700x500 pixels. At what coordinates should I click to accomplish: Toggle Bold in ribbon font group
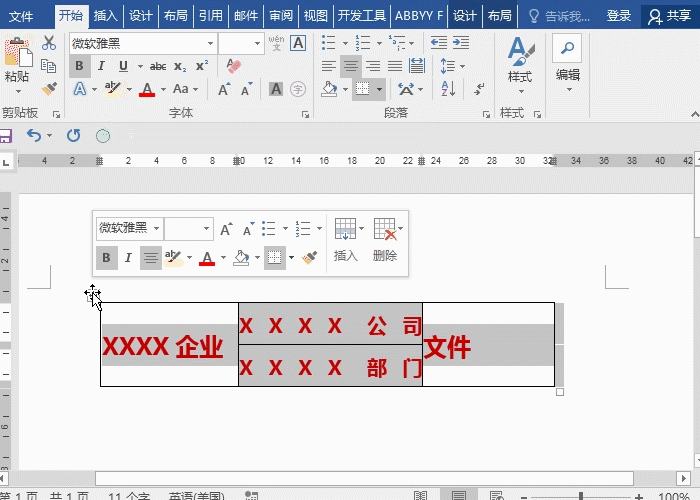pyautogui.click(x=79, y=66)
